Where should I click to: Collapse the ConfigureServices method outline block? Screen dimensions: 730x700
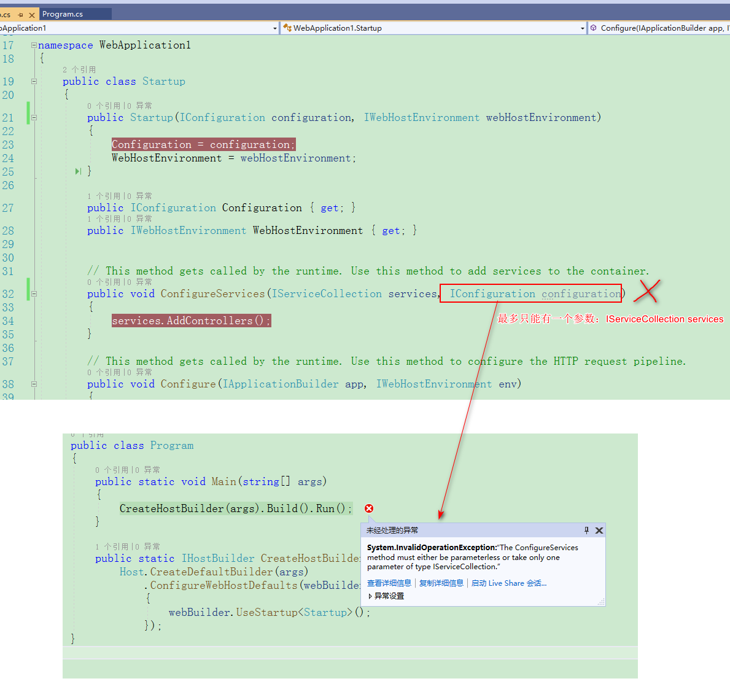[34, 294]
